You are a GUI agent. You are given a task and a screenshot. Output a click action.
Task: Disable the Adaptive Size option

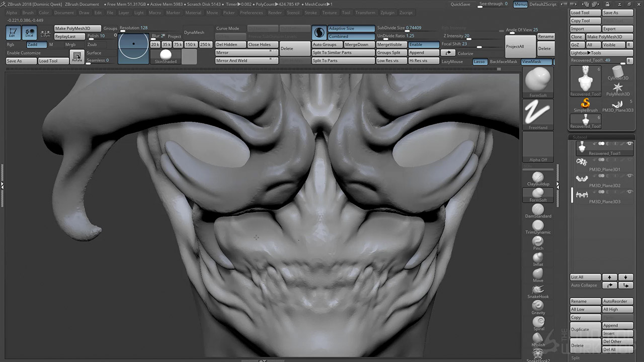[x=351, y=29]
